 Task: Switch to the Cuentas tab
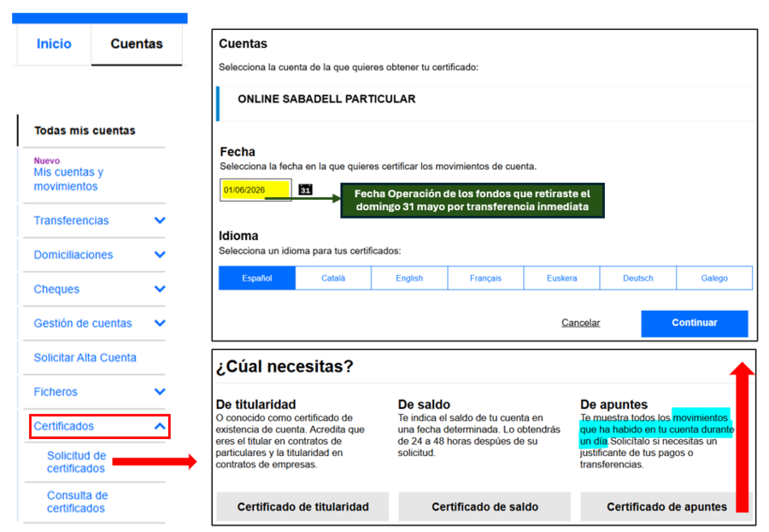click(137, 44)
